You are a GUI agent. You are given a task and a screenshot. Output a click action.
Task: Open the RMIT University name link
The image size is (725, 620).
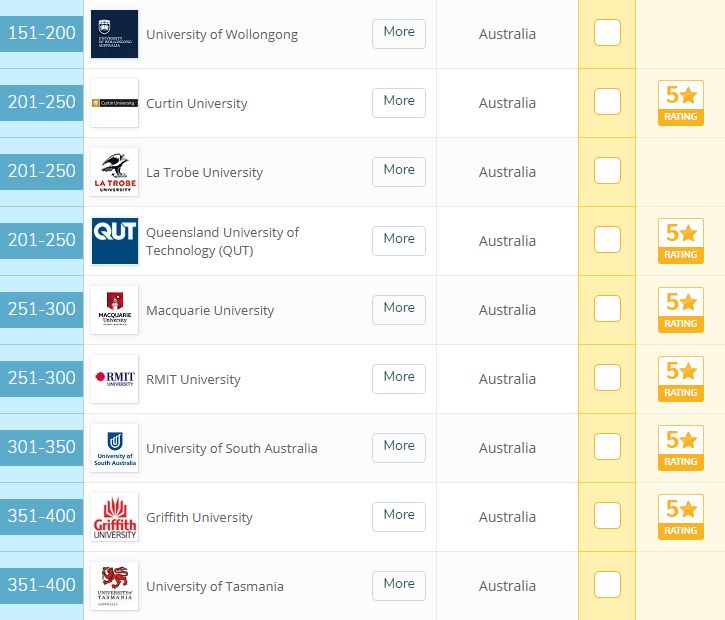coord(193,380)
